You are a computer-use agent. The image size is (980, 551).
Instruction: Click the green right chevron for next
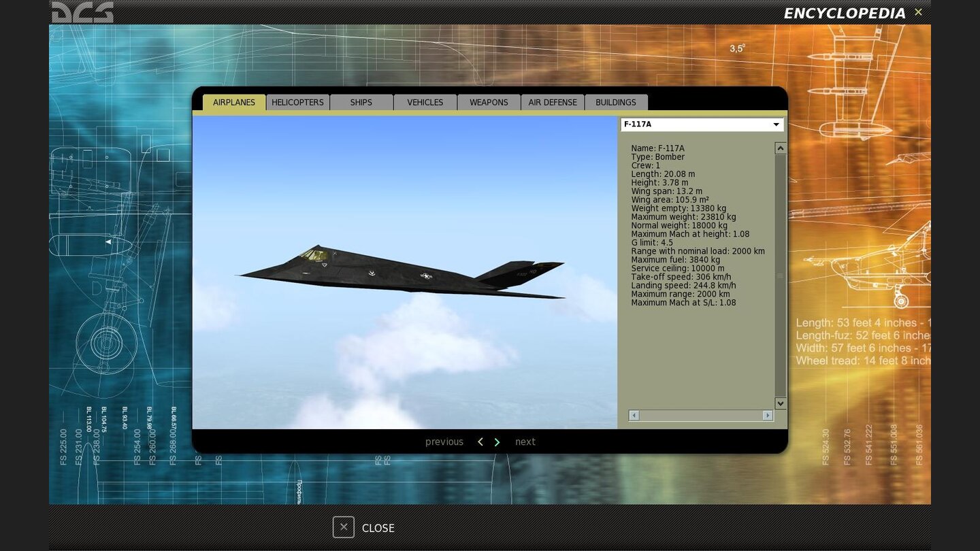click(x=497, y=442)
